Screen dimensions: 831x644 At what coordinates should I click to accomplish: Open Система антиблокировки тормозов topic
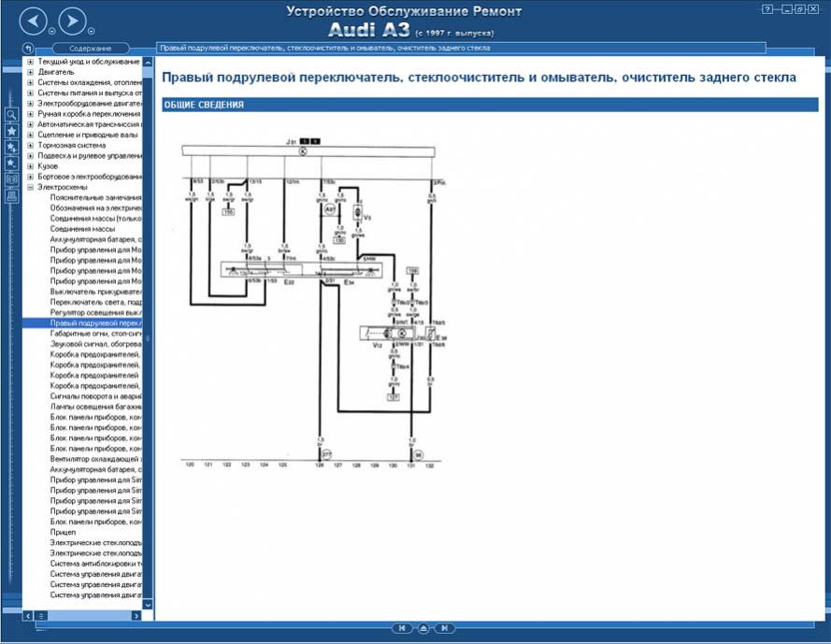click(x=96, y=564)
